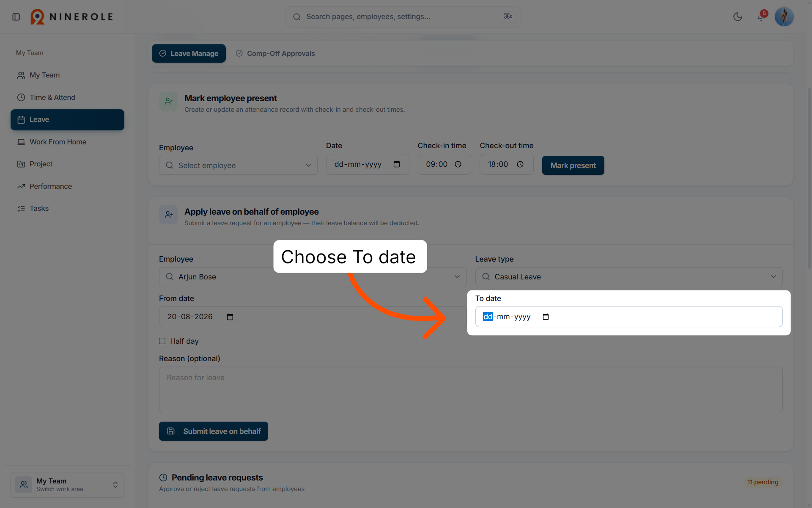The image size is (812, 508).
Task: Select the Leave sidebar item
Action: coord(67,120)
